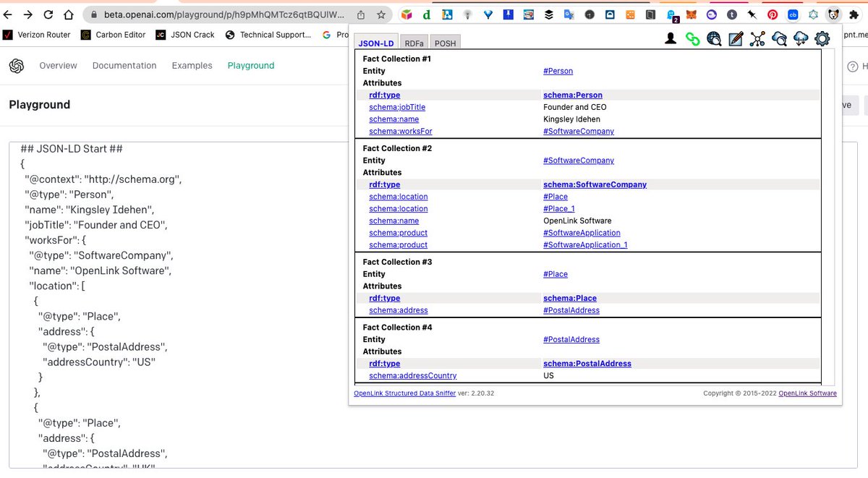Click the schema:Person type link

tap(572, 95)
